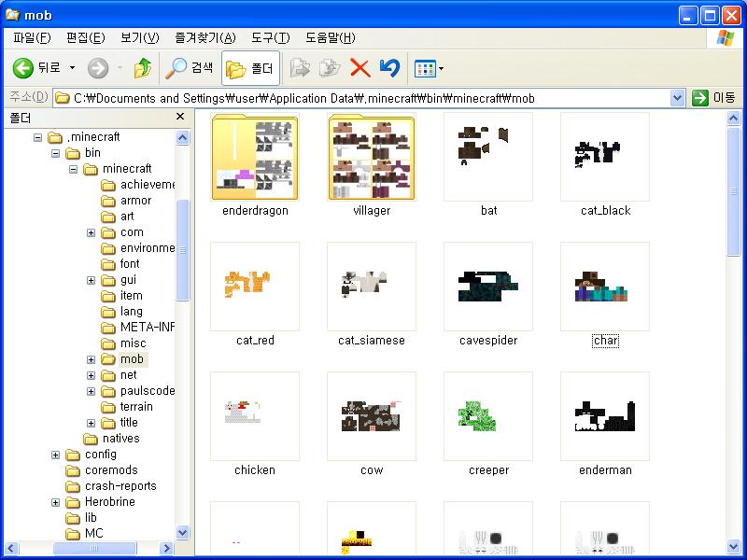747x560 pixels.
Task: Open the 검색 search magnifier
Action: click(189, 68)
